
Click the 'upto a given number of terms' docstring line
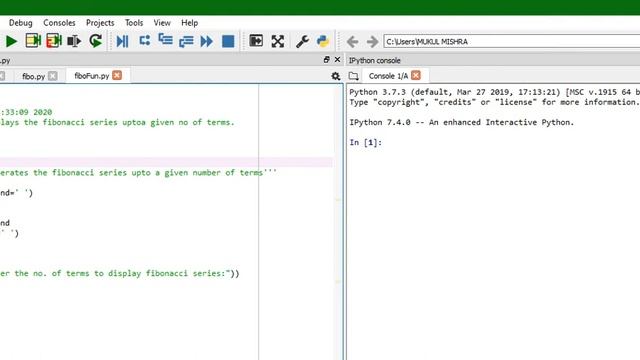coord(138,173)
